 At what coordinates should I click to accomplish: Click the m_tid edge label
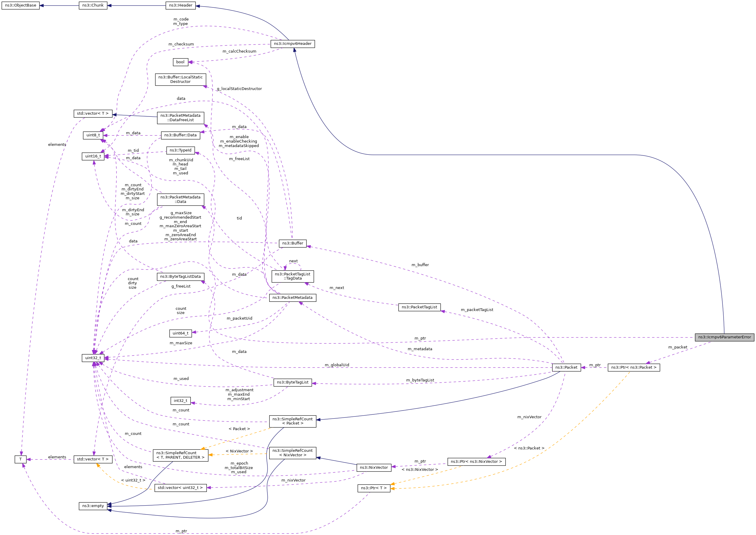[x=133, y=151]
